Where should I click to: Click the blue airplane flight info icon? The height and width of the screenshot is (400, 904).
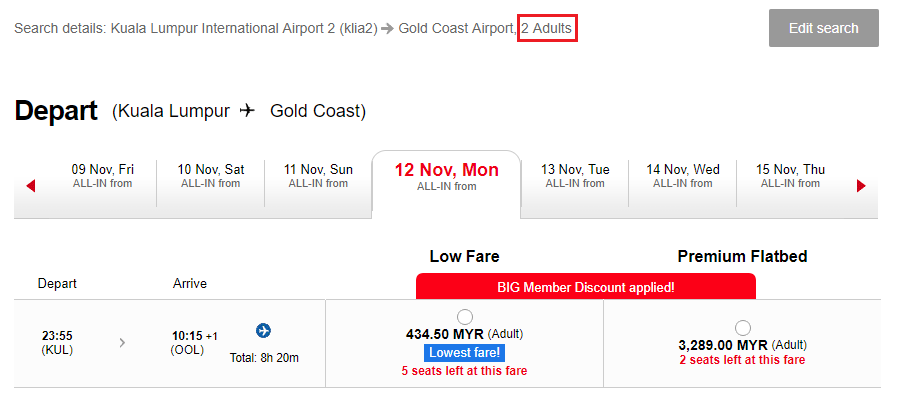264,330
